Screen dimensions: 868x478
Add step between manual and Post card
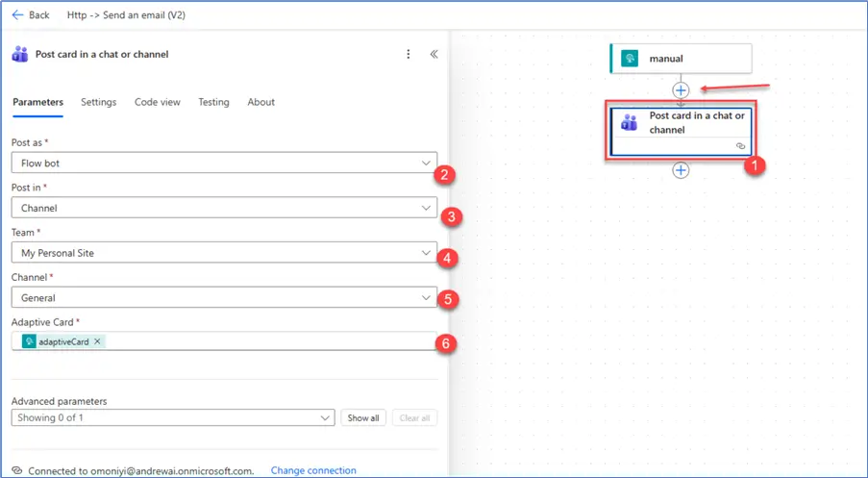pos(681,90)
